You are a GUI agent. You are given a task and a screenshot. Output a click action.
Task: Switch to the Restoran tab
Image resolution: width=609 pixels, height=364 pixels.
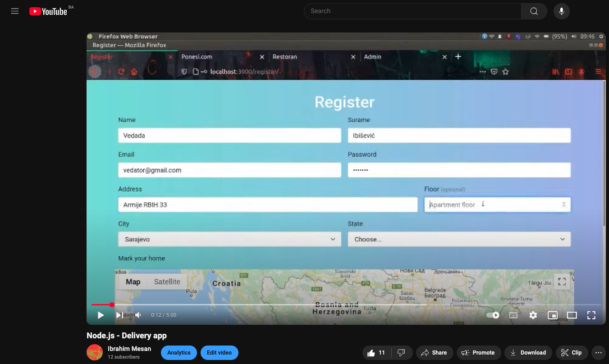coord(285,57)
